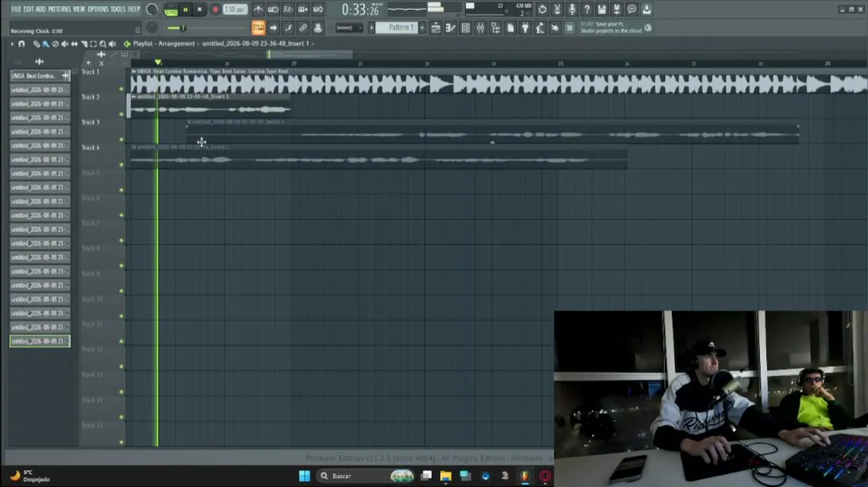868x487 pixels.
Task: Save project with the floppy disk icon
Action: [x=602, y=9]
